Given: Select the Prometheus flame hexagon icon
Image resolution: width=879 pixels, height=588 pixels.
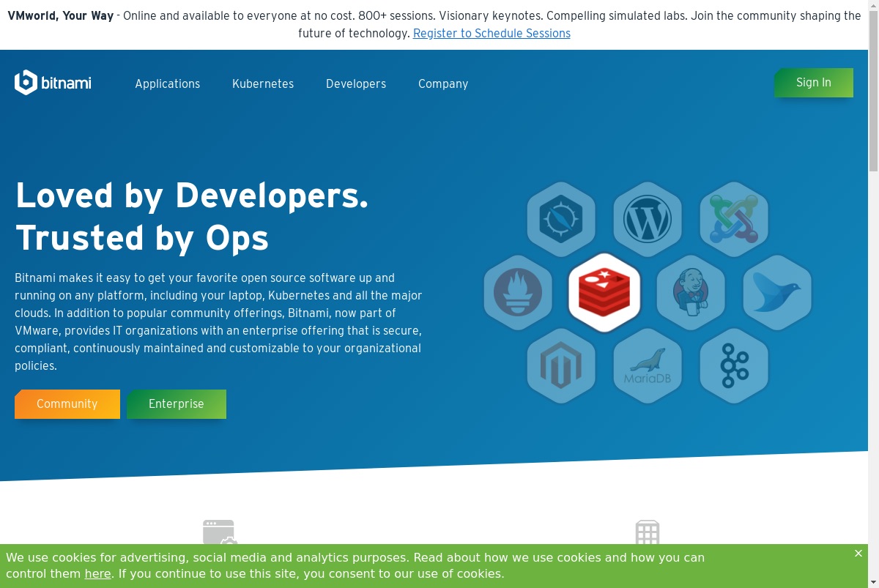Looking at the screenshot, I should coord(518,293).
